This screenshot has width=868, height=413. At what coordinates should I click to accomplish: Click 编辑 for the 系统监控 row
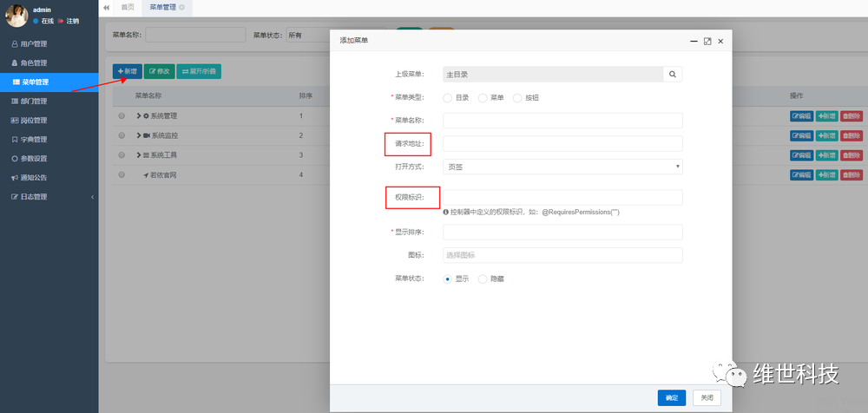[801, 135]
